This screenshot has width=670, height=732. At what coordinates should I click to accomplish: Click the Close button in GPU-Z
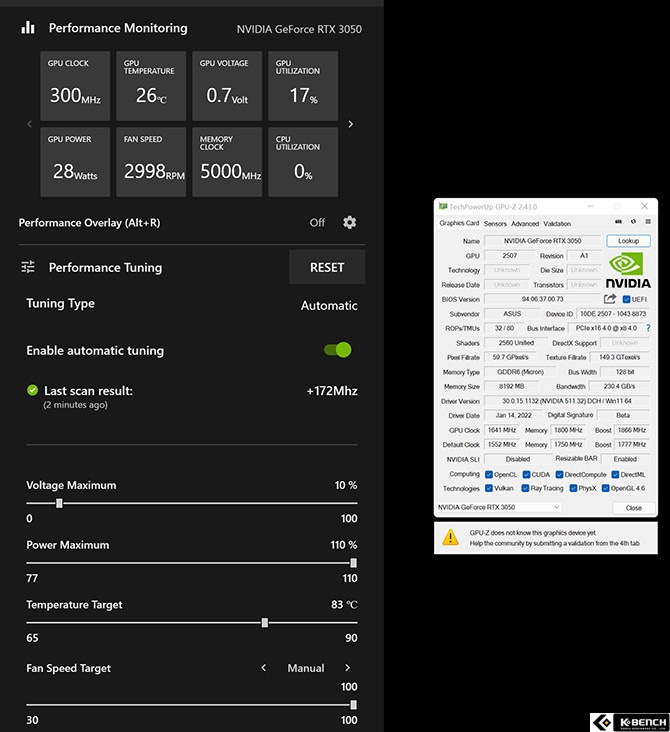(633, 507)
